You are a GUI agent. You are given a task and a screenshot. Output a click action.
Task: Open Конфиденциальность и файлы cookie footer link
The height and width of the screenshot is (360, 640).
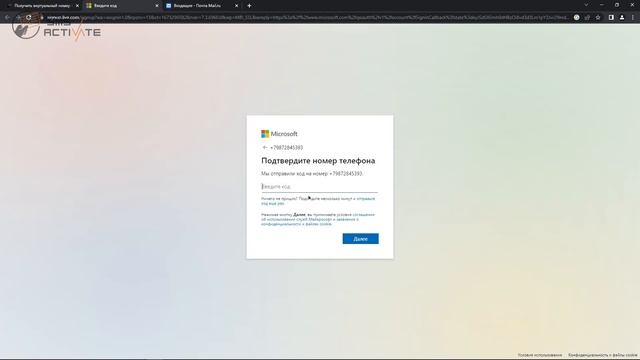[x=602, y=356]
